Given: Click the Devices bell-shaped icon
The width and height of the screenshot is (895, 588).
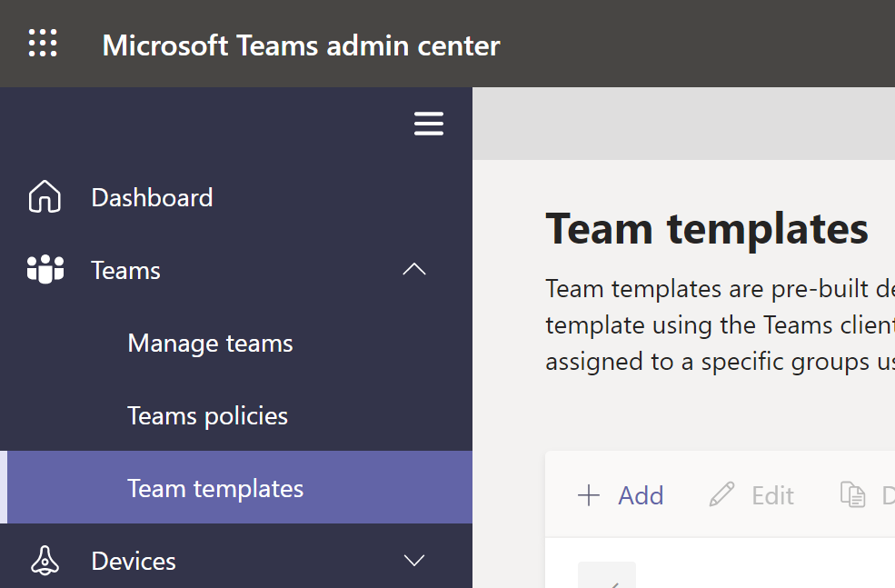Looking at the screenshot, I should pyautogui.click(x=45, y=561).
